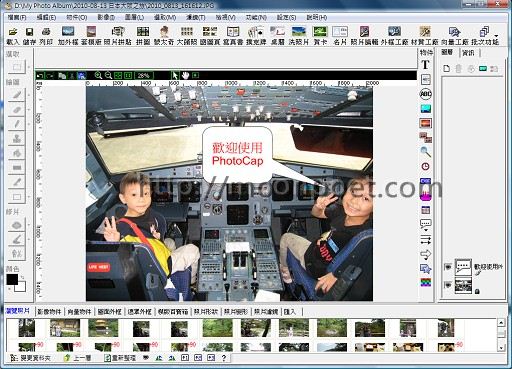Click the 變更資料夾 change folder button
This screenshot has width=512, height=369.
coord(30,358)
